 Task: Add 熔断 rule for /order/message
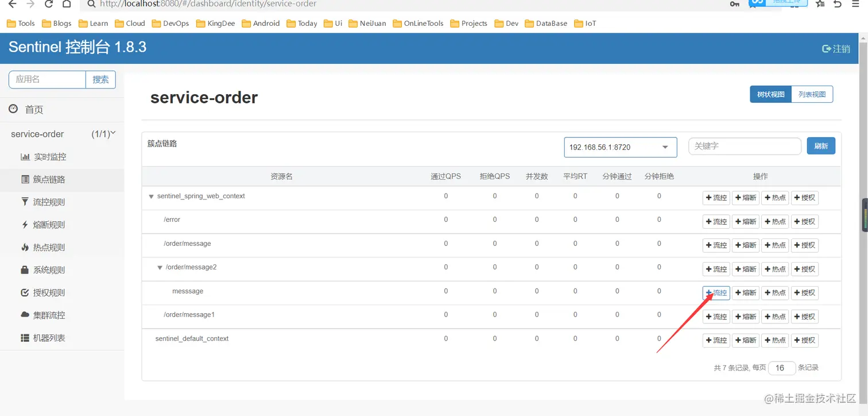[746, 245]
